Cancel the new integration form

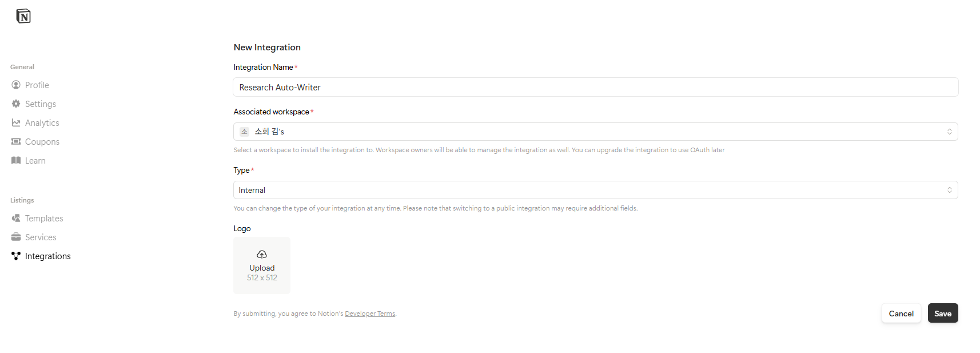pos(901,313)
